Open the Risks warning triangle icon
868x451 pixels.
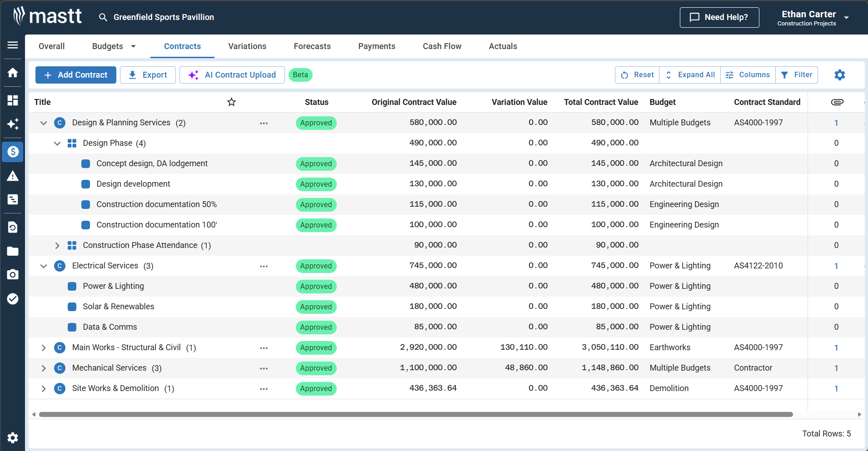(12, 176)
